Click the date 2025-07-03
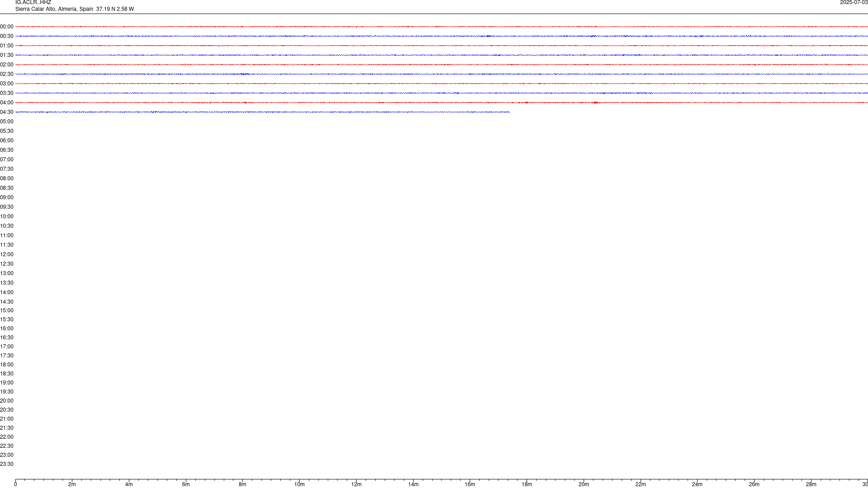 (x=854, y=3)
